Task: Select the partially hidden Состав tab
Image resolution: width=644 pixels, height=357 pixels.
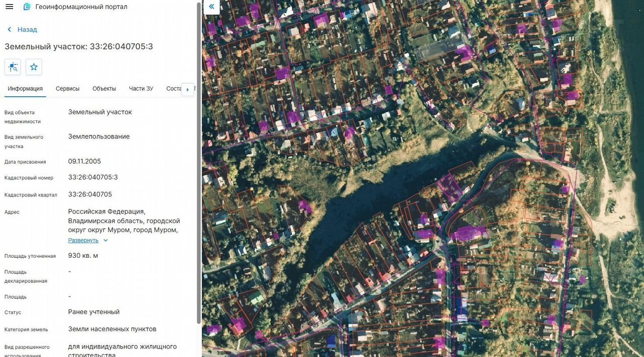Action: tap(173, 89)
